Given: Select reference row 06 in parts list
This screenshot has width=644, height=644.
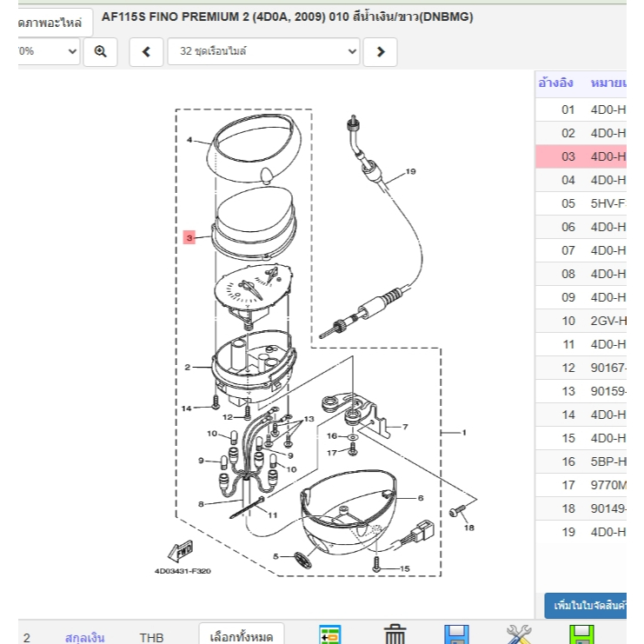Looking at the screenshot, I should tap(581, 227).
